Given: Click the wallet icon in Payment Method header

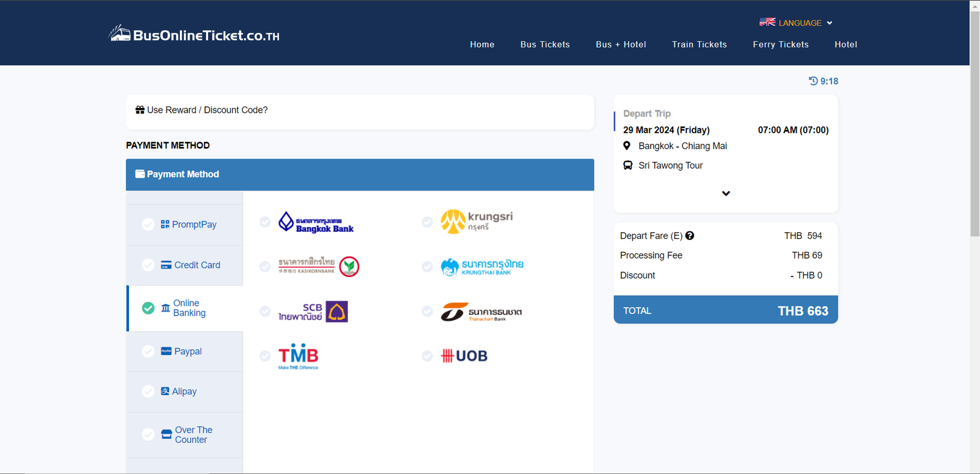Looking at the screenshot, I should point(140,174).
